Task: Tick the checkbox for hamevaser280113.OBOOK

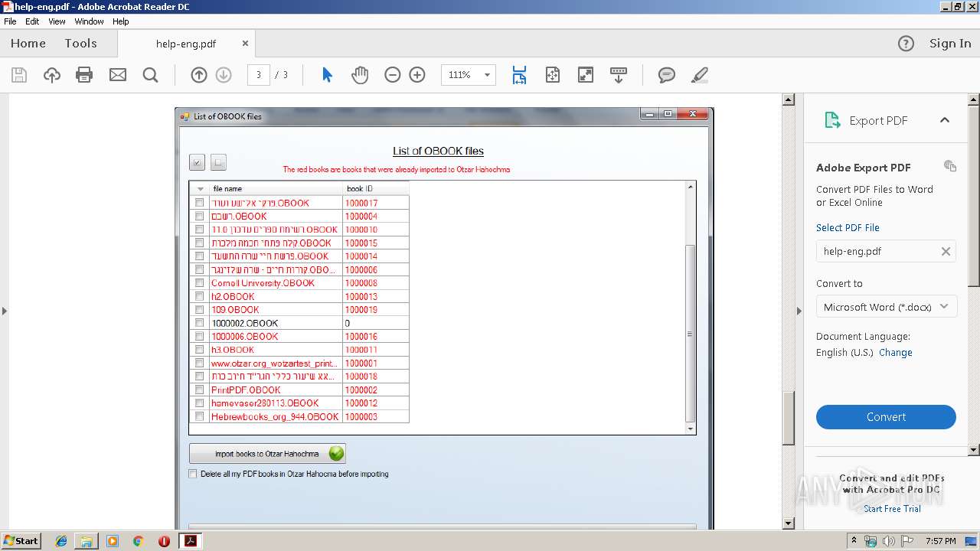Action: coord(200,403)
